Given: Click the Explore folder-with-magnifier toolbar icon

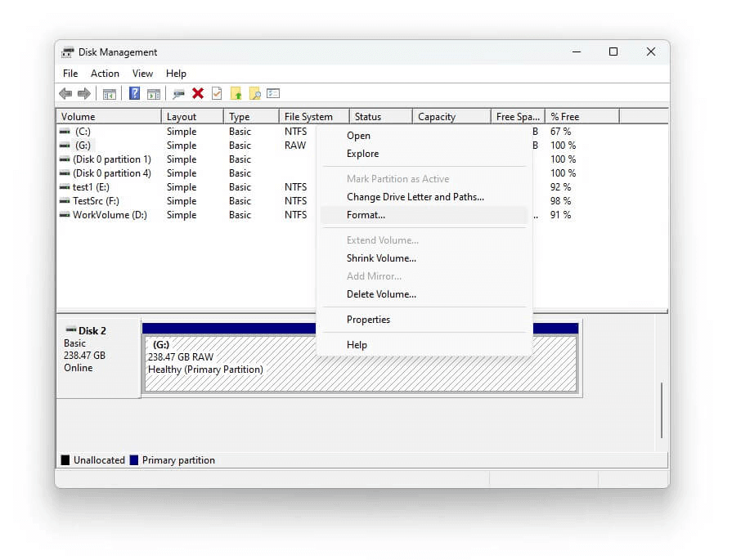Looking at the screenshot, I should click(254, 93).
